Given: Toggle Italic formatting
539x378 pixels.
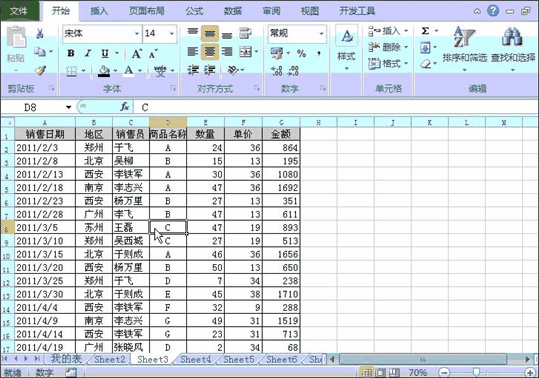Looking at the screenshot, I should pos(88,53).
